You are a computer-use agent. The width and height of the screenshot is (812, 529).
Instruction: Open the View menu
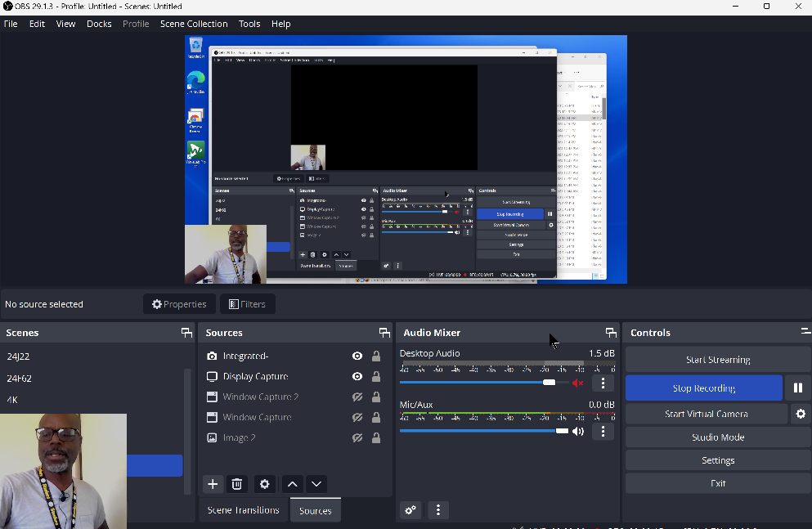tap(65, 24)
